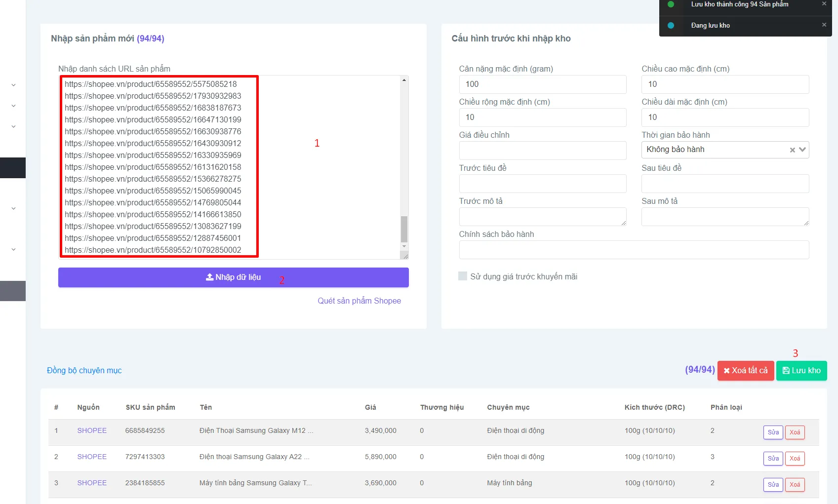
Task: Click the 'Chiều cao mặc định' input
Action: click(x=725, y=84)
